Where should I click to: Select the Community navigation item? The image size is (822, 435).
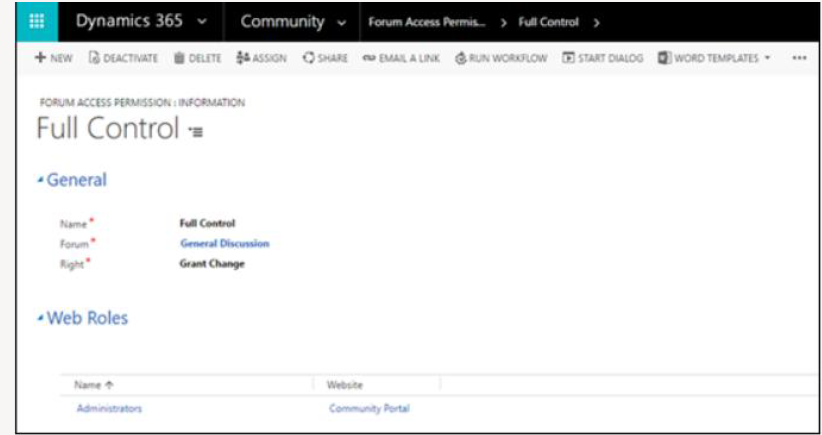[282, 22]
